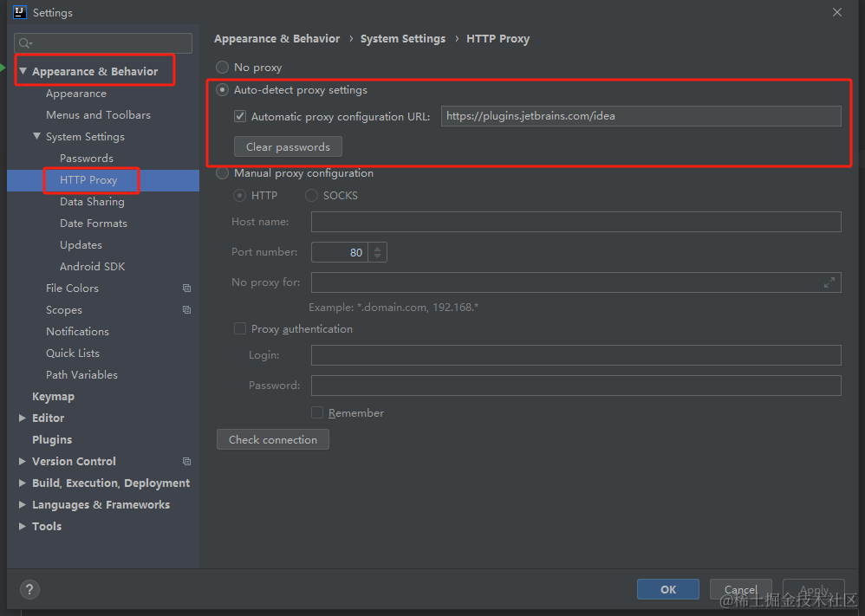Choose the HTTP proxy type radio
This screenshot has height=616, width=865.
(239, 195)
